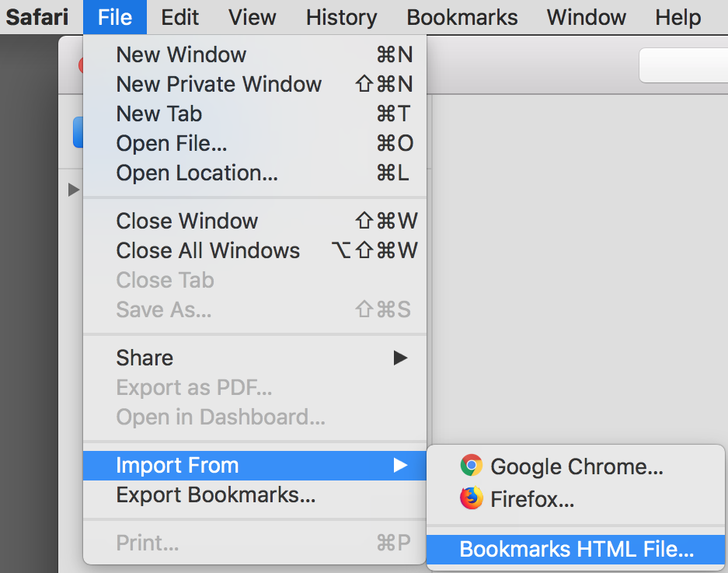Screen dimensions: 728x573
Task: Click the Google Chrome icon in submenu
Action: pos(471,466)
